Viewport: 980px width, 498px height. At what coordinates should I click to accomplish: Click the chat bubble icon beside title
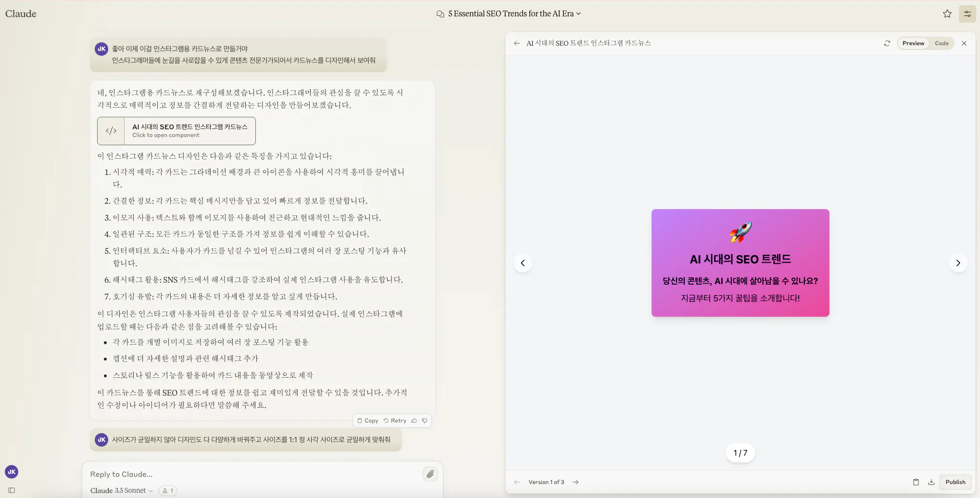[440, 14]
